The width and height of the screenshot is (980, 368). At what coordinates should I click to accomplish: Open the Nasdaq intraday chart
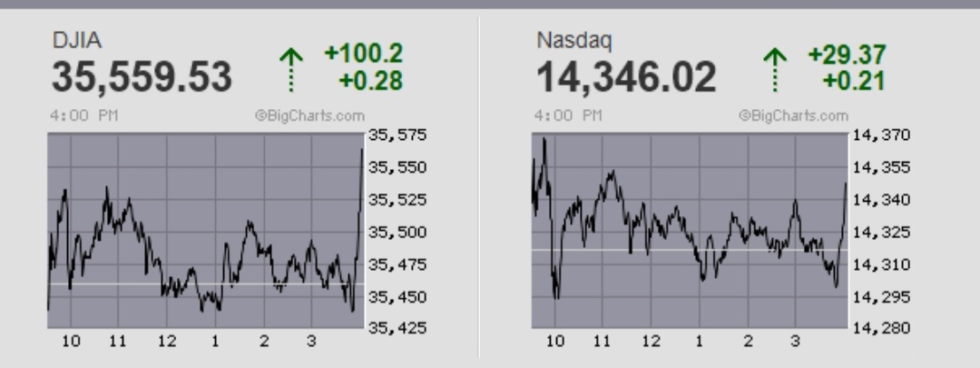pyautogui.click(x=689, y=231)
